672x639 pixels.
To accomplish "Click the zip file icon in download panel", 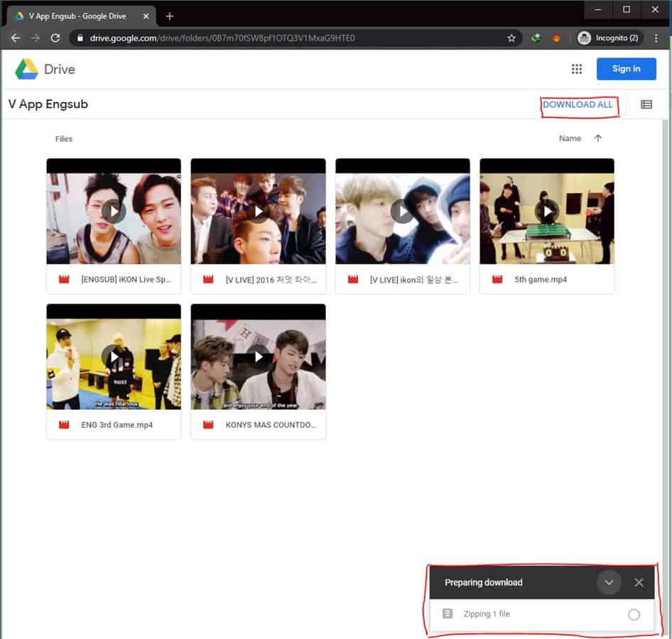I will click(448, 613).
